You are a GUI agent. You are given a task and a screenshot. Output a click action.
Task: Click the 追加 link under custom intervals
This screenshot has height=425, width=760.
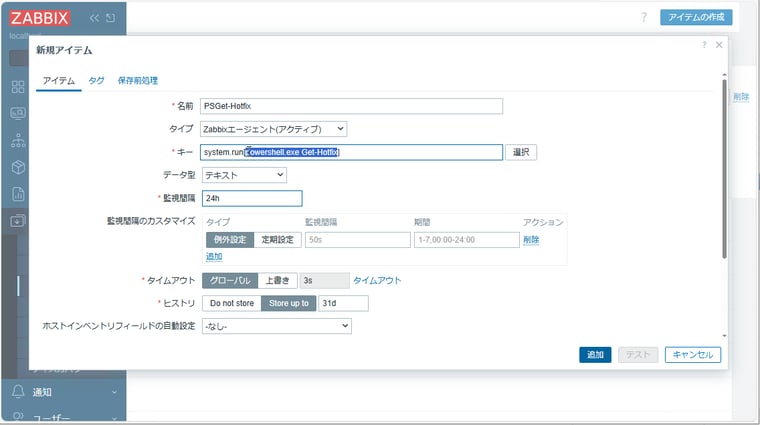pos(214,256)
